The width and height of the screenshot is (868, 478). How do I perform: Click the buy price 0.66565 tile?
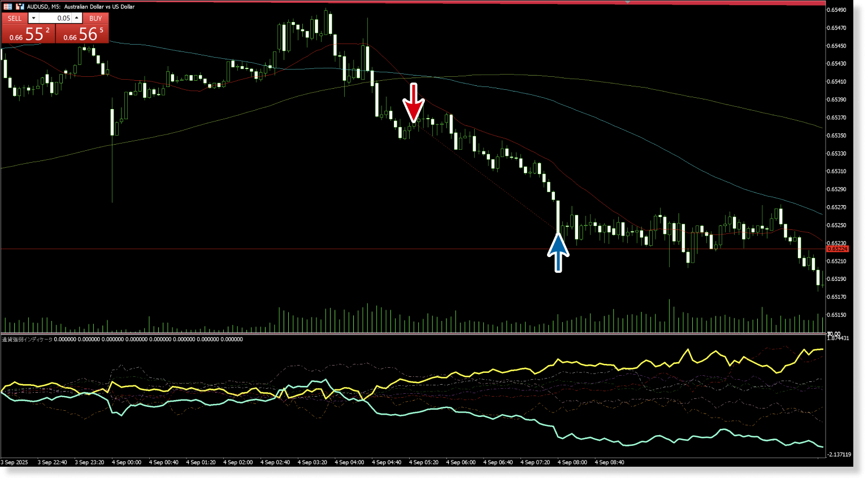click(83, 34)
